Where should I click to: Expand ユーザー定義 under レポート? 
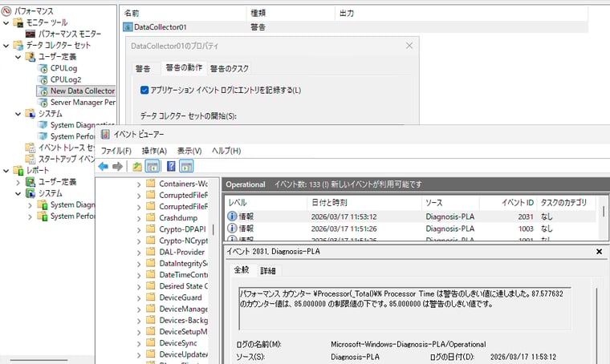coord(18,182)
